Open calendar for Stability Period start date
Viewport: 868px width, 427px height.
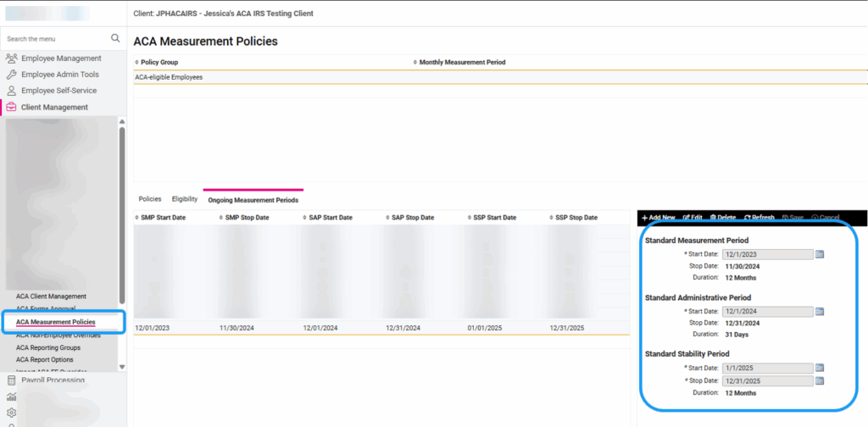point(820,368)
